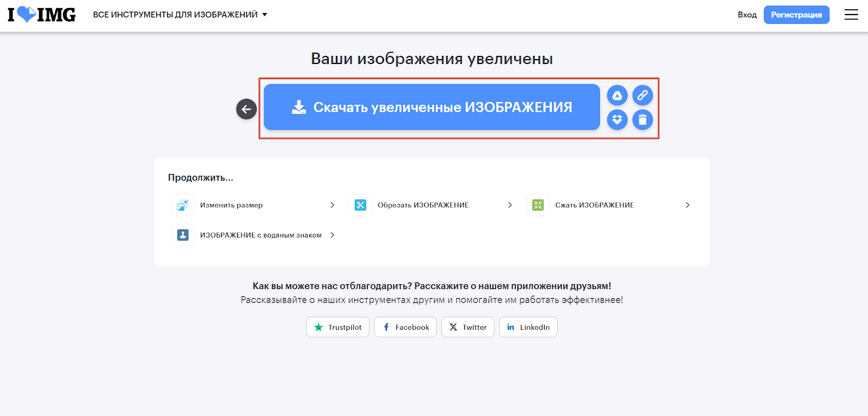Viewport: 868px width, 416px height.
Task: Click the compress image icon
Action: point(538,205)
